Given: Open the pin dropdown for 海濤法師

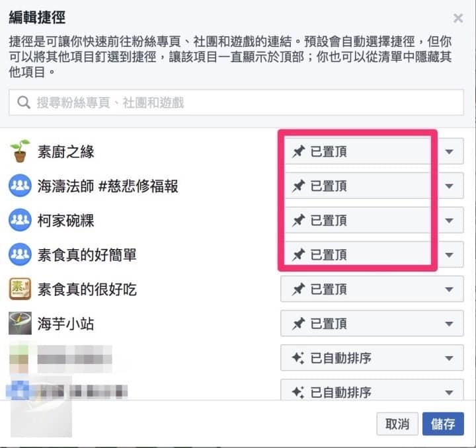Looking at the screenshot, I should coord(372,186).
